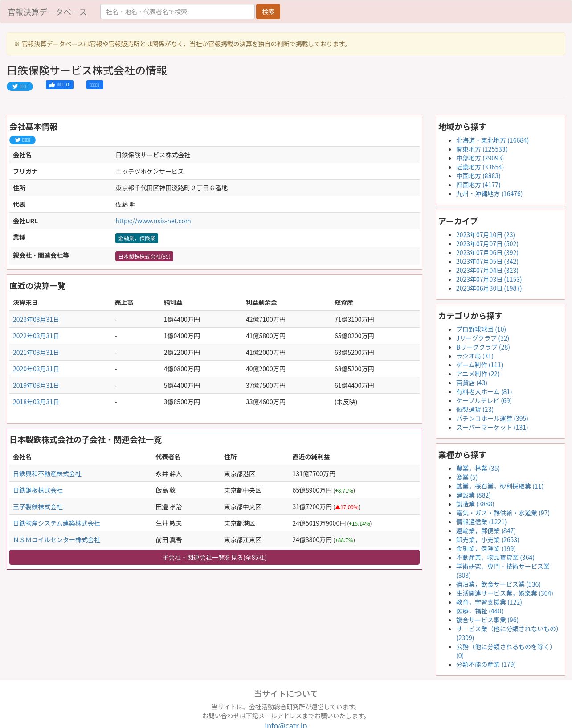572x728 pixels.
Task: Open the 2023年03月31日 settlement row link
Action: [36, 320]
